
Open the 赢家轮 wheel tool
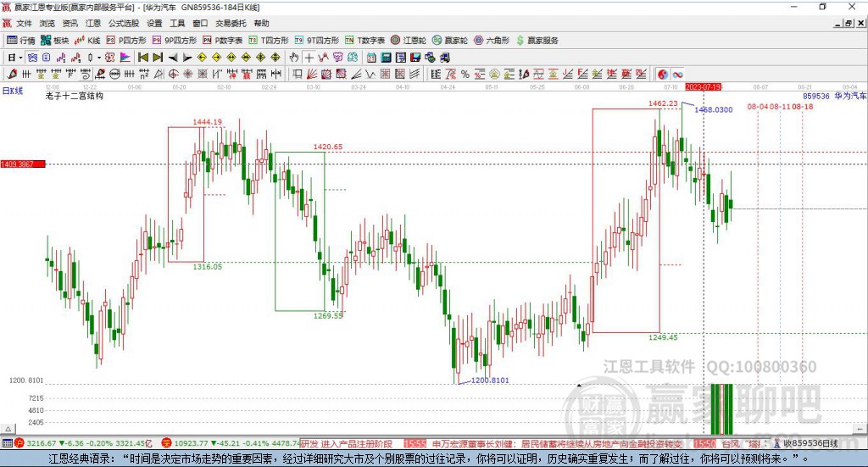pyautogui.click(x=450, y=41)
